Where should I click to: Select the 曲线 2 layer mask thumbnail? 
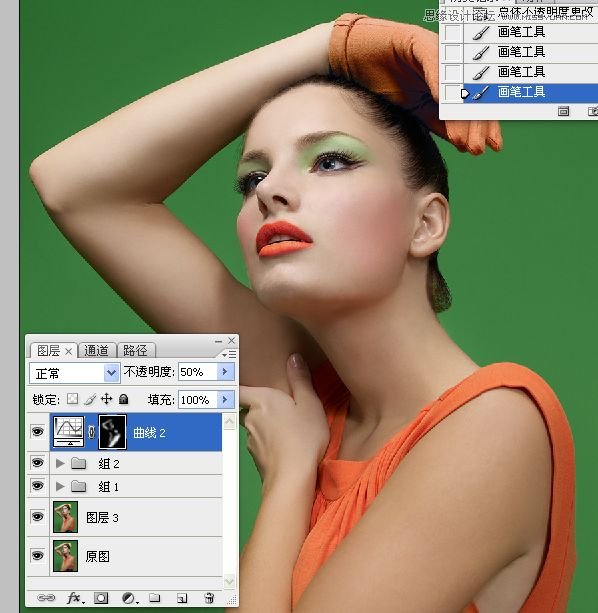pos(113,432)
